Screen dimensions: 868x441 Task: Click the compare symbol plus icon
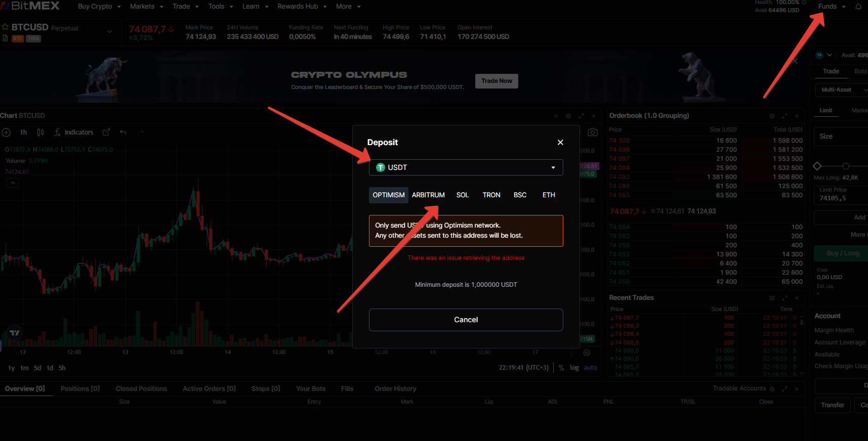7,133
